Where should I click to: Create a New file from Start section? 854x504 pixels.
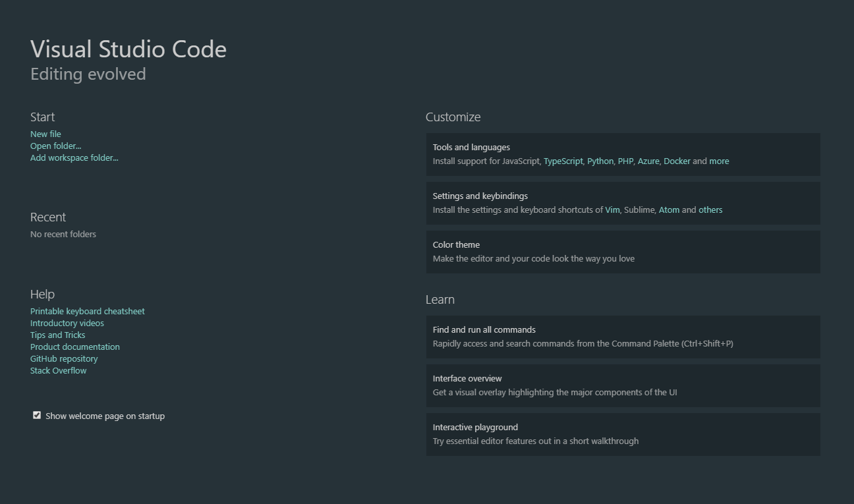45,134
